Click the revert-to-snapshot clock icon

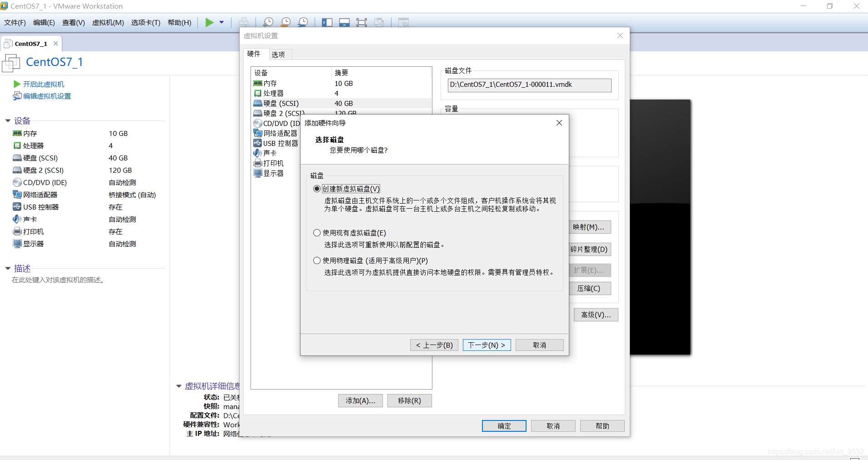tap(286, 22)
